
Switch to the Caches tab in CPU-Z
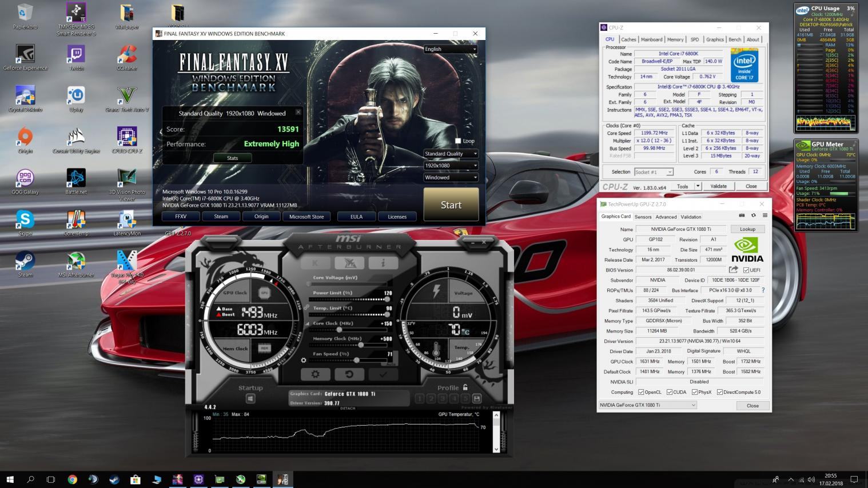coord(628,39)
